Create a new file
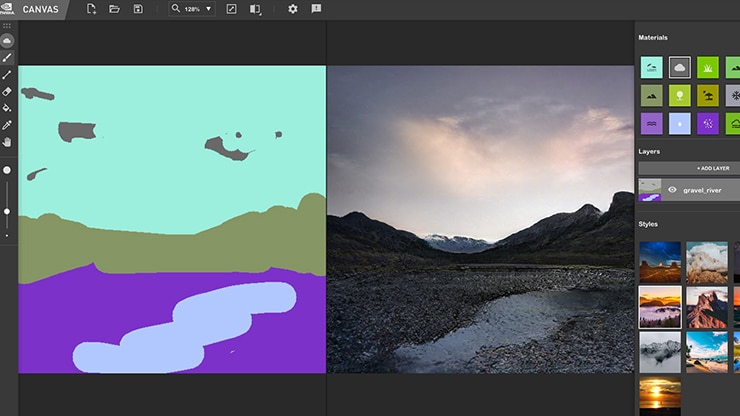This screenshot has height=416, width=740. click(x=92, y=9)
